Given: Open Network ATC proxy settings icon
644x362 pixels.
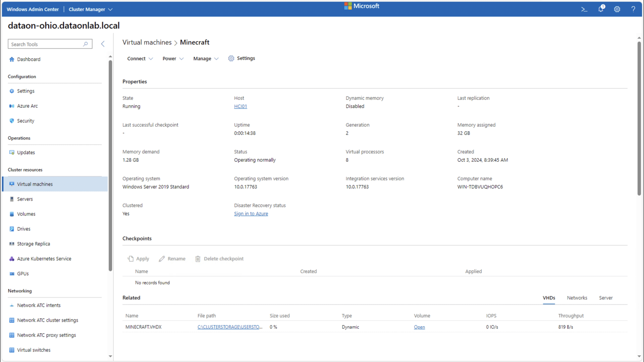Looking at the screenshot, I should (12, 335).
